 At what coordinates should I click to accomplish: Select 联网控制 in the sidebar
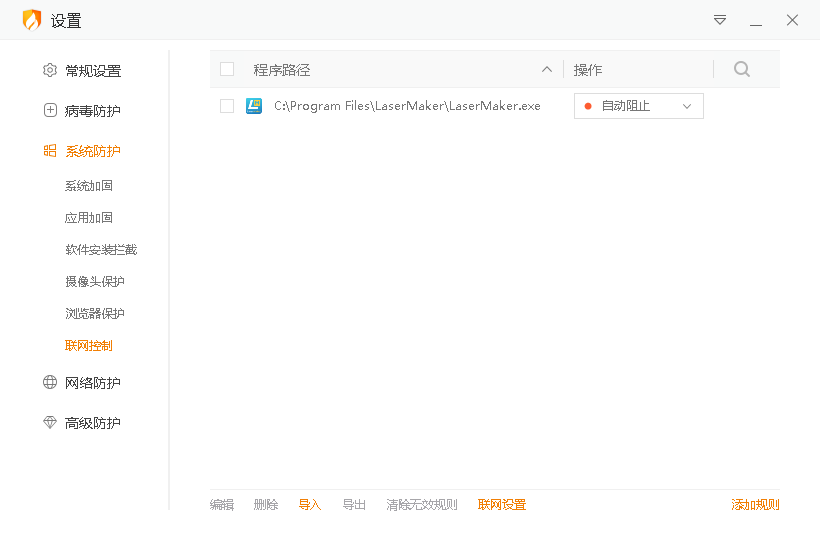point(89,346)
